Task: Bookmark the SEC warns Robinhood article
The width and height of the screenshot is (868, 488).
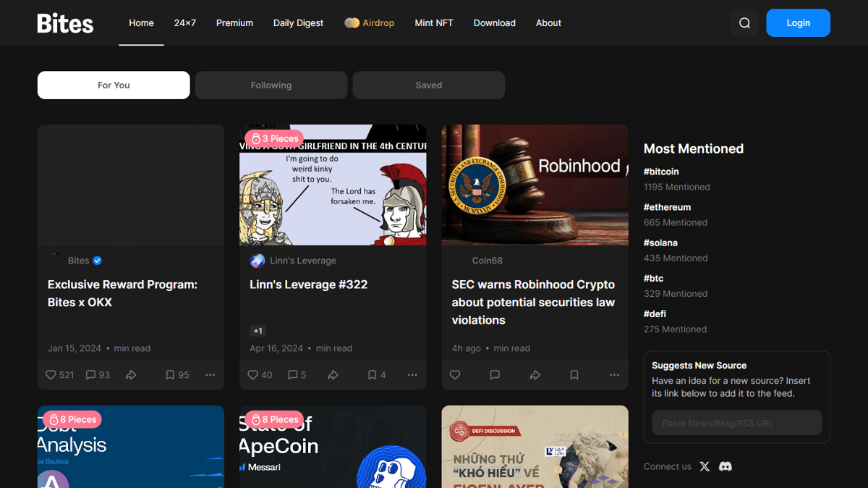Action: (574, 375)
